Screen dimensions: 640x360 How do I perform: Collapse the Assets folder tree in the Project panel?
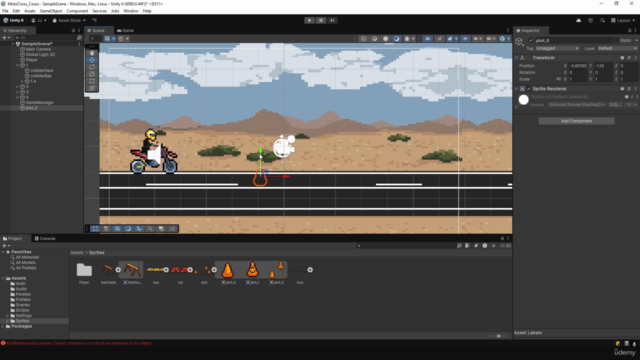pos(3,278)
